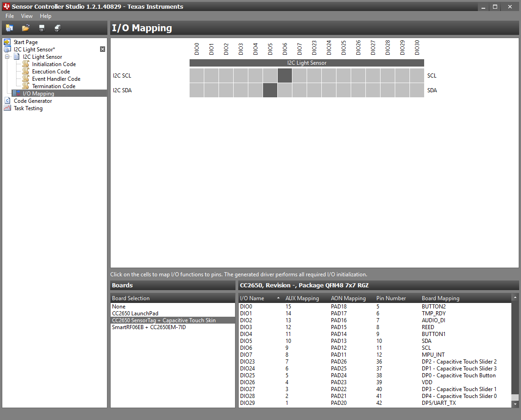Sort by Pin Number column header
This screenshot has height=420, width=521.
click(x=397, y=298)
